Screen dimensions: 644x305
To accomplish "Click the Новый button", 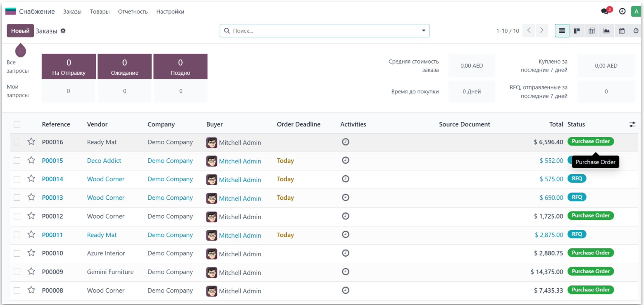I will 20,31.
